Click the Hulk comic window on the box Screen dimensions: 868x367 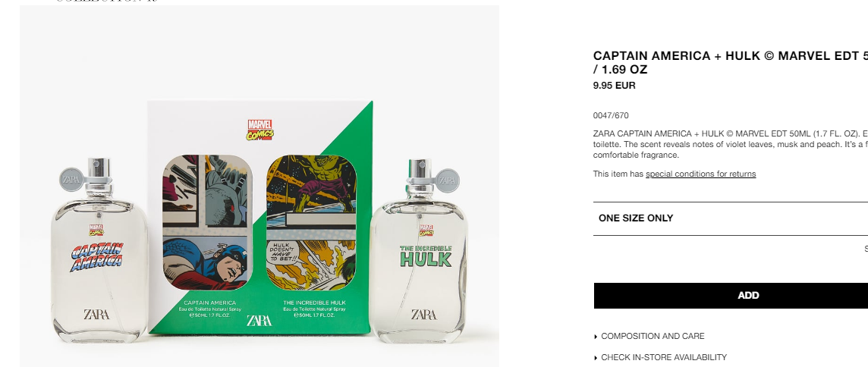(311, 222)
